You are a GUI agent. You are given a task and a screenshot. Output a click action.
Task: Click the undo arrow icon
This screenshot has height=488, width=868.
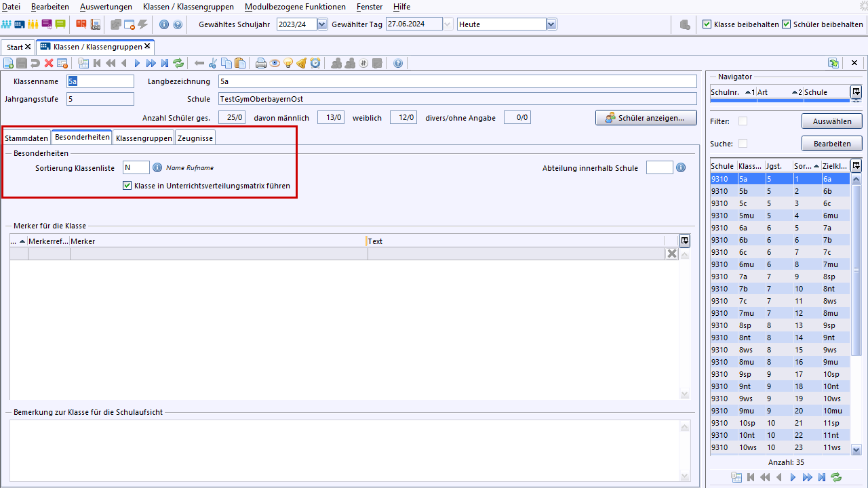click(x=35, y=63)
